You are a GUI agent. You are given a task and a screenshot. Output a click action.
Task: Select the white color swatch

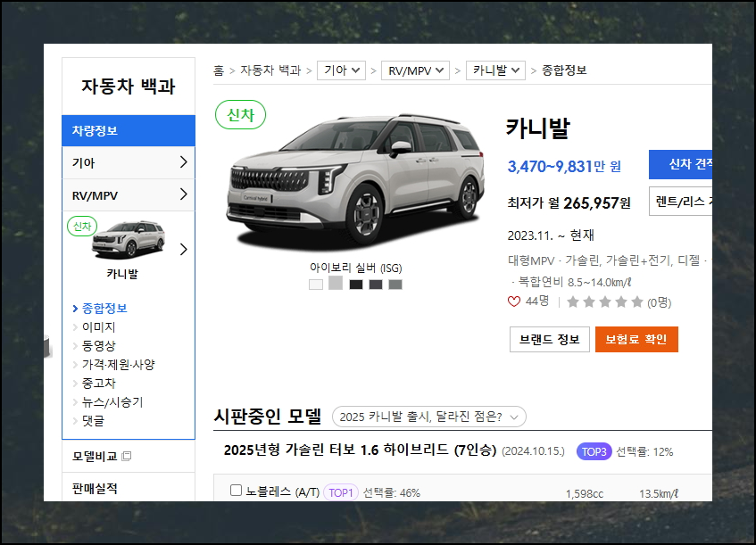pyautogui.click(x=316, y=285)
